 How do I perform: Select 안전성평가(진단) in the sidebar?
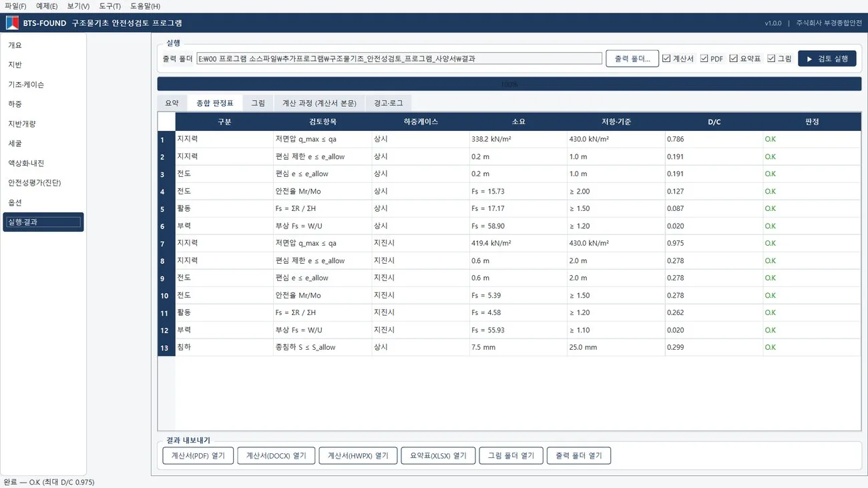43,182
